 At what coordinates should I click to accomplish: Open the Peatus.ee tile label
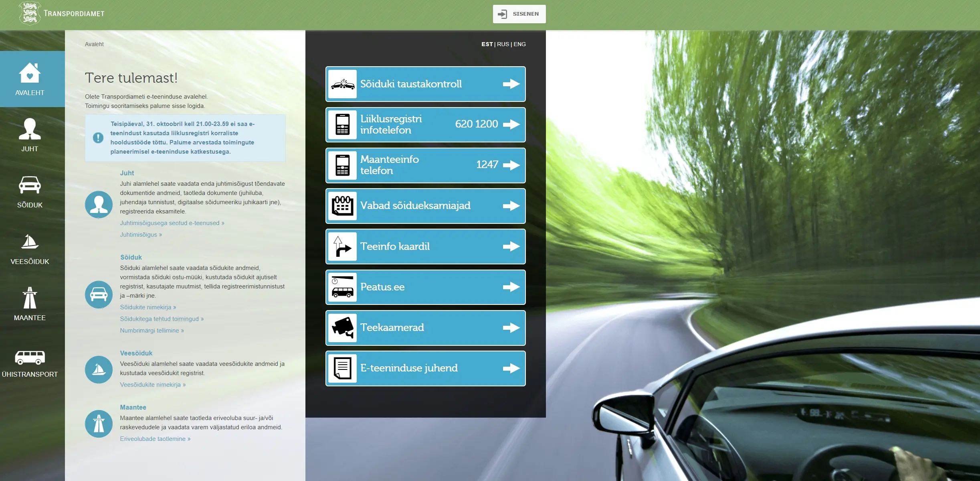point(382,287)
